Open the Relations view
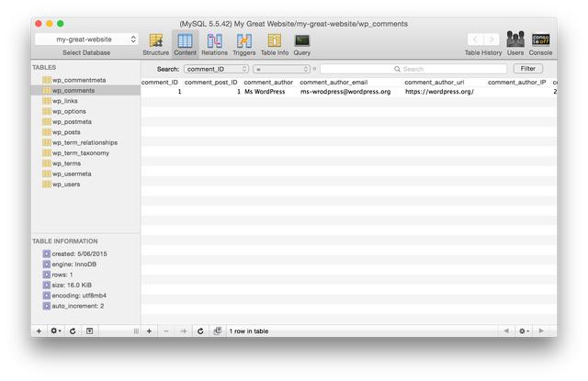 (x=214, y=44)
